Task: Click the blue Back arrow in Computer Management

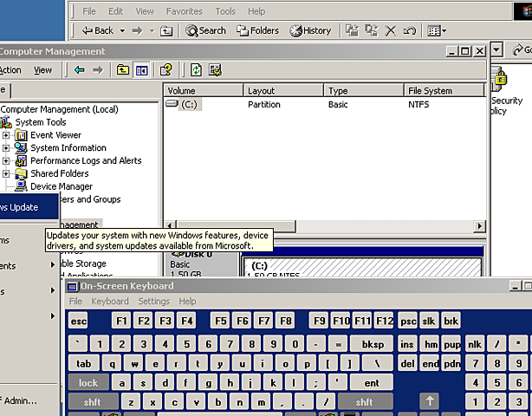Action: coord(80,70)
